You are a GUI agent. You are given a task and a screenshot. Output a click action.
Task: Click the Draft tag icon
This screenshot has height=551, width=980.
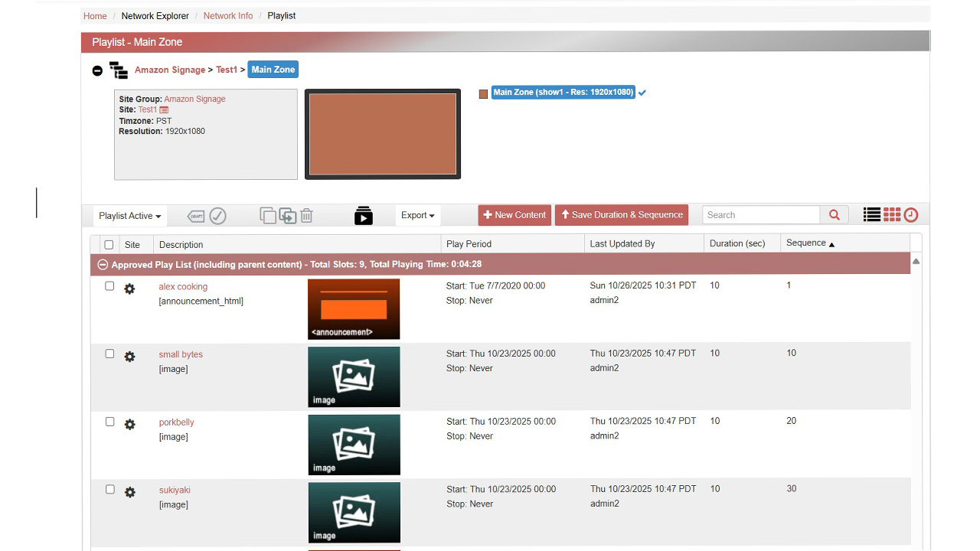click(x=196, y=217)
